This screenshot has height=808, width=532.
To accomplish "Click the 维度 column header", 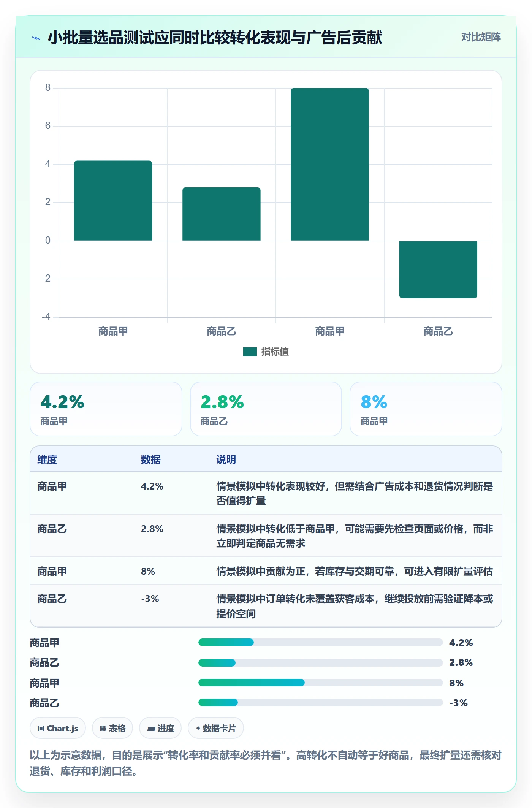I will (47, 459).
